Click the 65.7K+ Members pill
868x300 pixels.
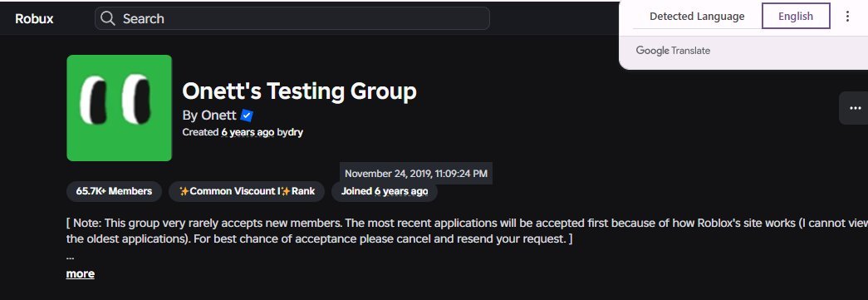coord(114,191)
